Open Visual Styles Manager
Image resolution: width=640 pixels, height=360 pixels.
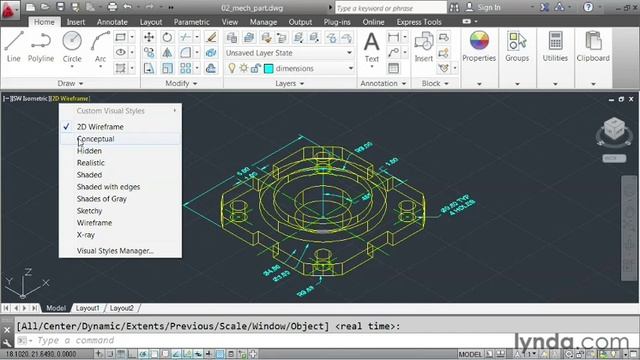[x=120, y=251]
